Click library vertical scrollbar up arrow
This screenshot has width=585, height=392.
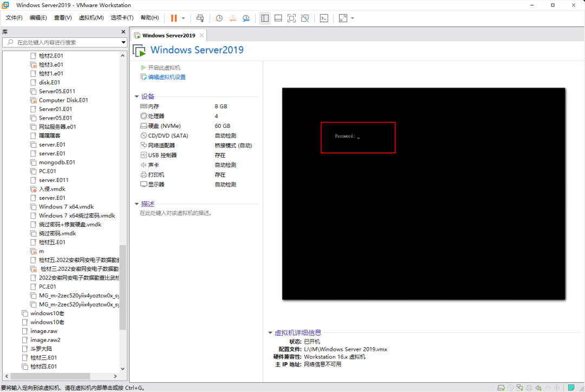tap(122, 56)
